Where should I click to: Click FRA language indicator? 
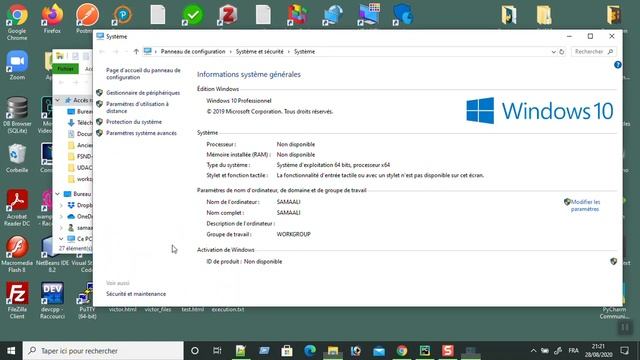[573, 351]
